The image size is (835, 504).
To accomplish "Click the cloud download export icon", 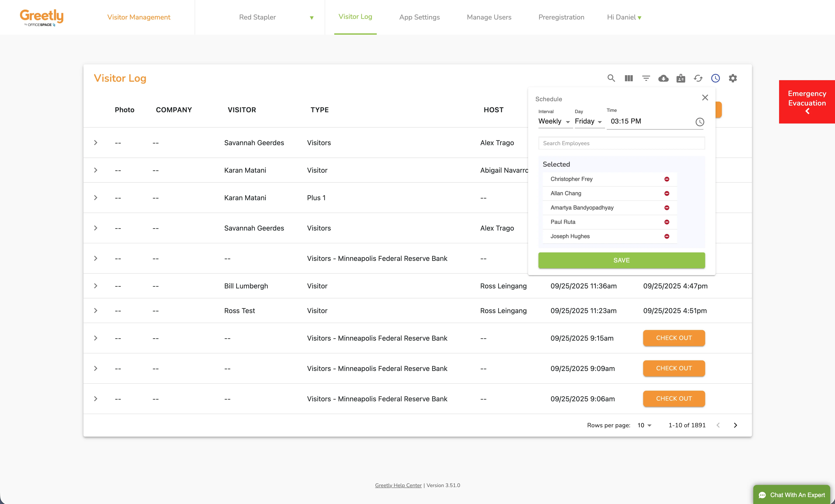I will click(x=663, y=78).
